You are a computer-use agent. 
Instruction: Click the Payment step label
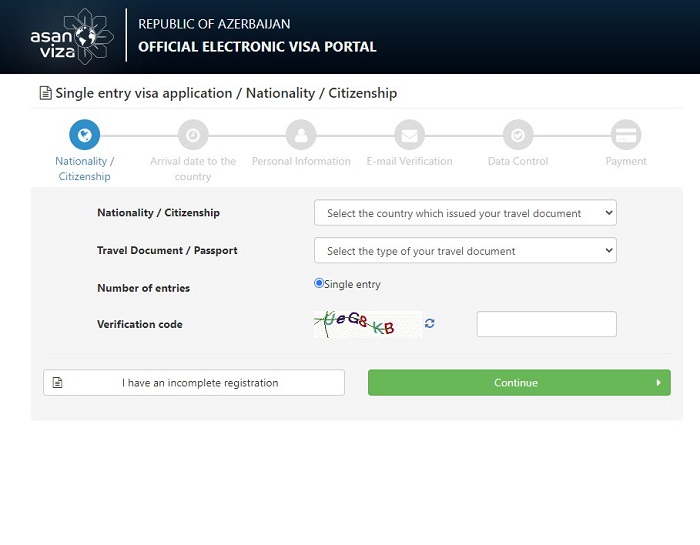626,161
